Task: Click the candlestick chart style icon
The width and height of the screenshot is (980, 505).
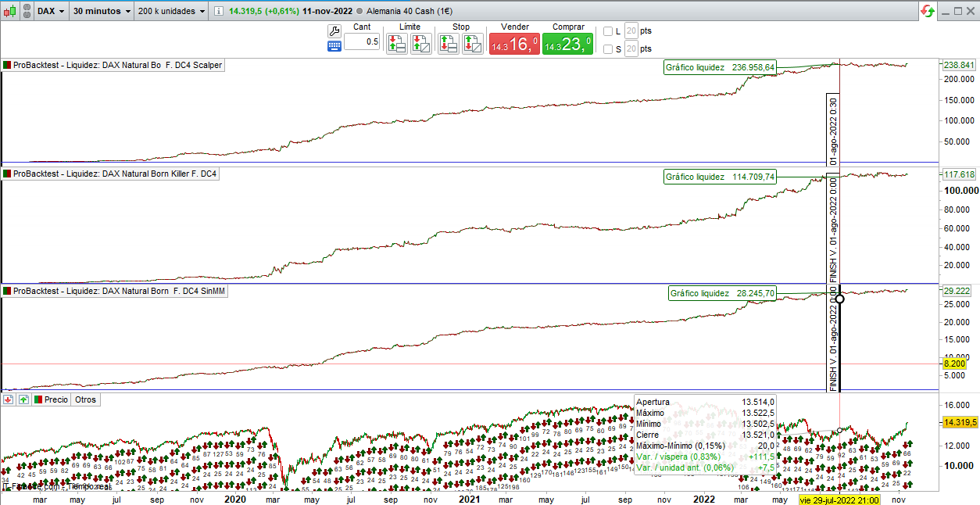Action: point(9,12)
